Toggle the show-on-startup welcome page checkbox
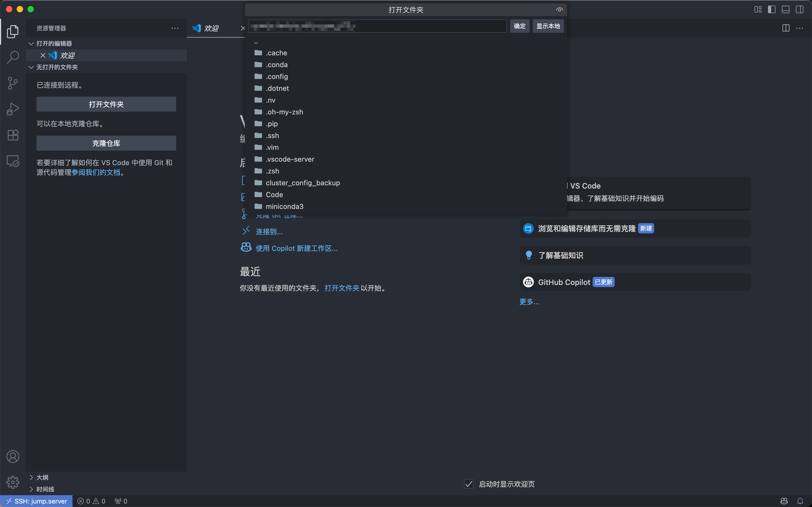812x507 pixels. [x=469, y=484]
